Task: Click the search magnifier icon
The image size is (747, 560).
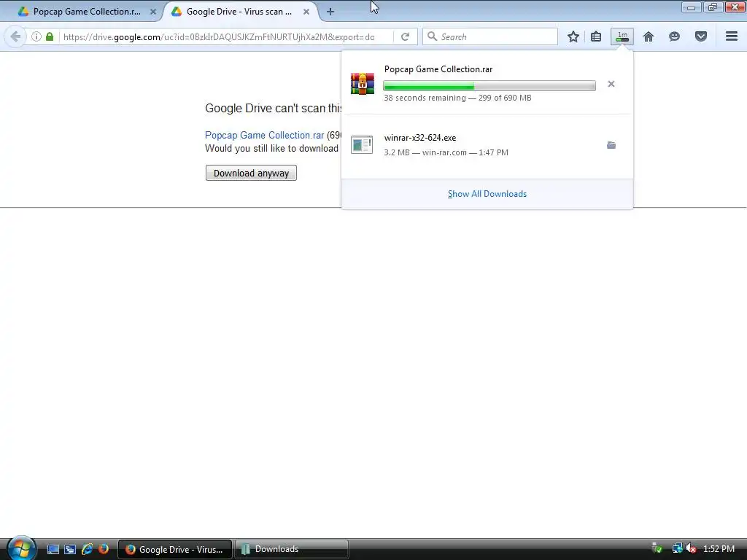Action: coord(432,36)
